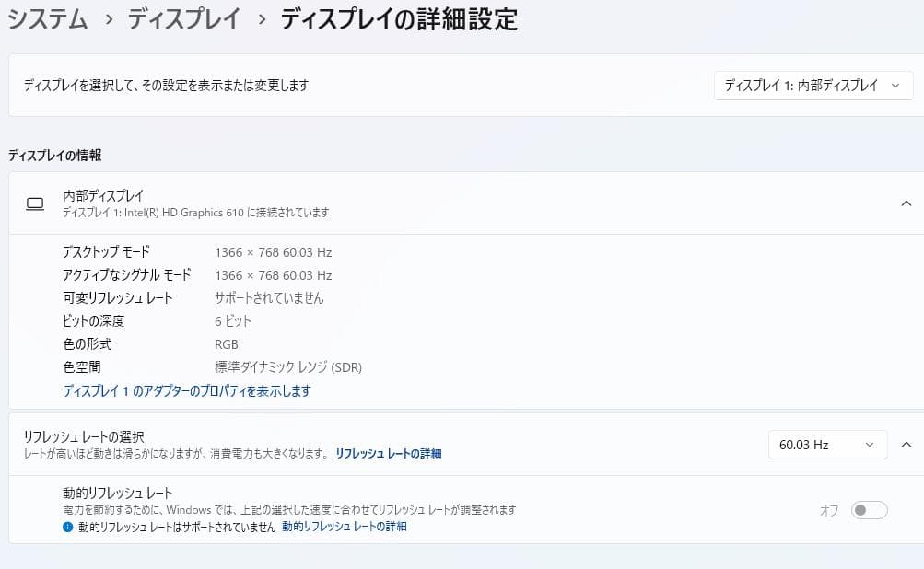The image size is (924, 569).
Task: Open the ディスプレイ 1: 内部ディスプレイ selector dropdown
Action: pyautogui.click(x=812, y=86)
